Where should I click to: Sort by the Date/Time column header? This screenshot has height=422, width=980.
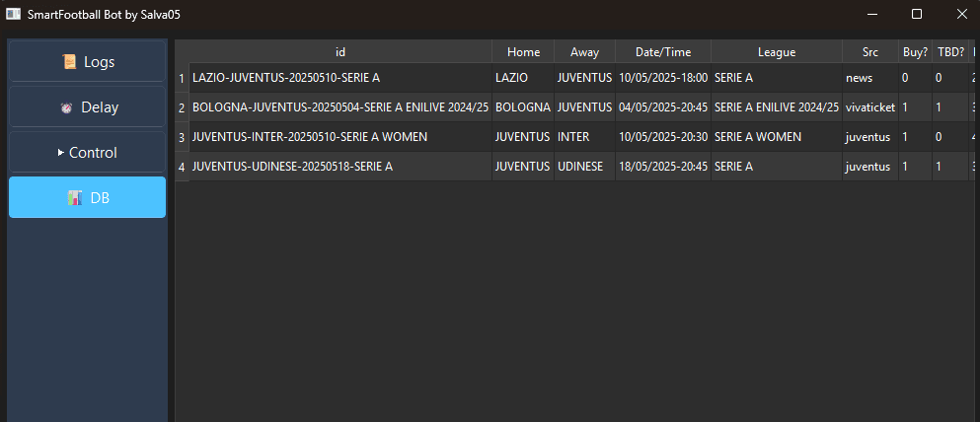[x=663, y=52]
